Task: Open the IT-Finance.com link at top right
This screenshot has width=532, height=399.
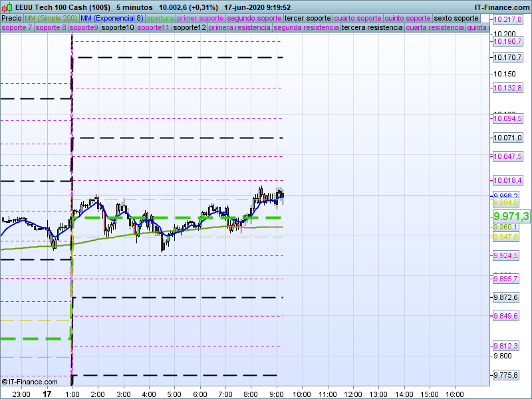Action: (502, 7)
